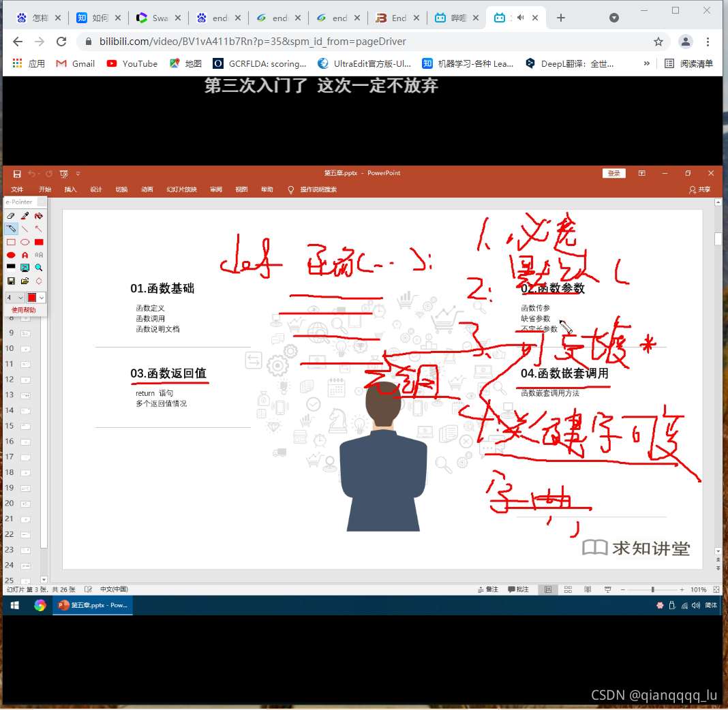Screen dimensions: 728x710
Task: Select the pen drawing tool in e-Pointer
Action: tap(25, 215)
